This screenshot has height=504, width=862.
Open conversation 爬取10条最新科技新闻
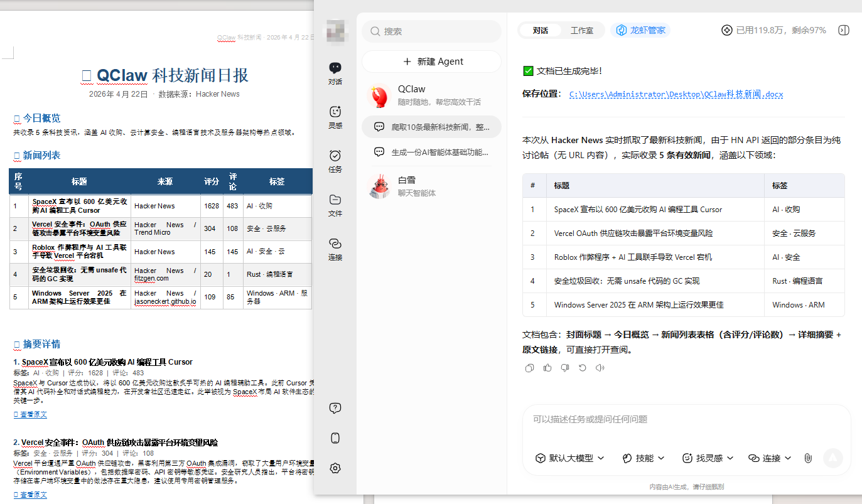click(x=432, y=127)
